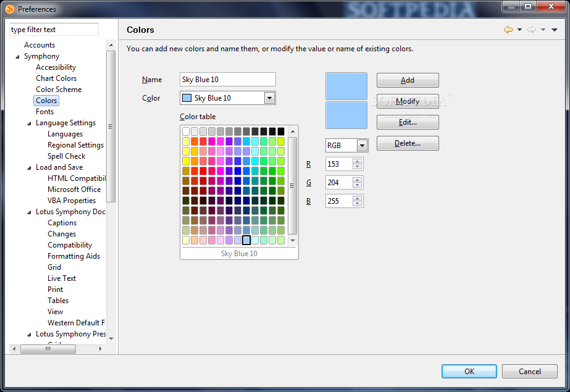The image size is (570, 392).
Task: Collapse the Language Settings node
Action: 29,123
